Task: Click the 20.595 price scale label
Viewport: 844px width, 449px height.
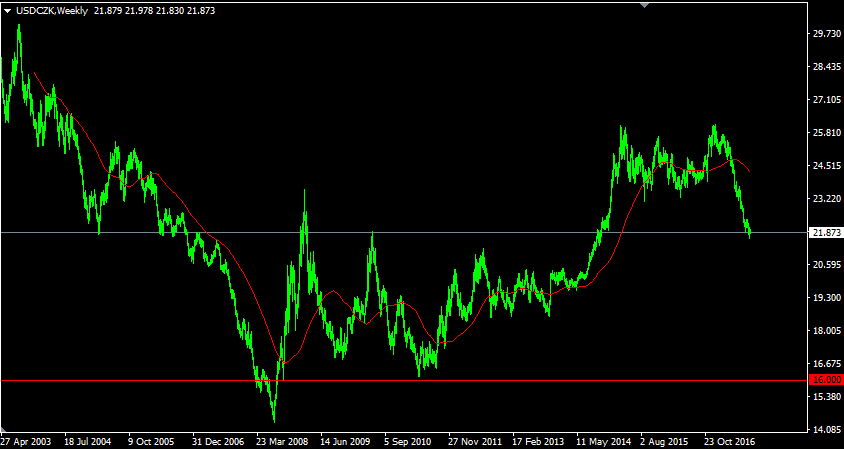Action: click(x=826, y=264)
